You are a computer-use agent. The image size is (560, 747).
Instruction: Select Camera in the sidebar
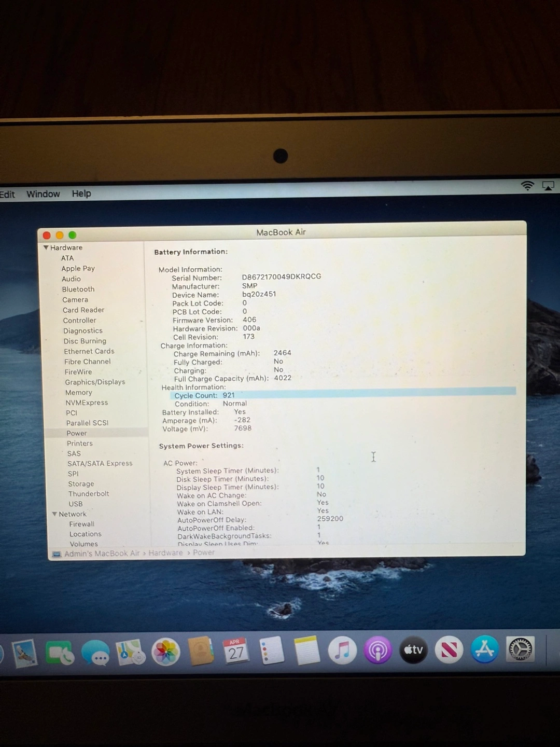click(75, 300)
